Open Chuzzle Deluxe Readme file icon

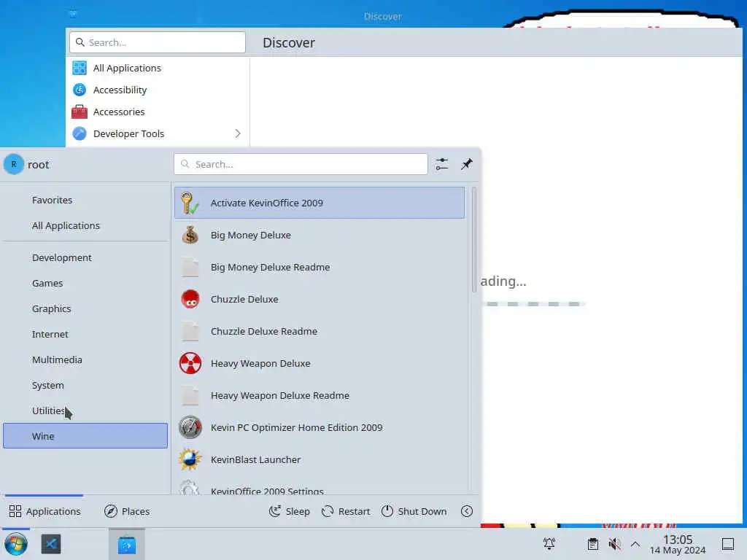click(190, 332)
